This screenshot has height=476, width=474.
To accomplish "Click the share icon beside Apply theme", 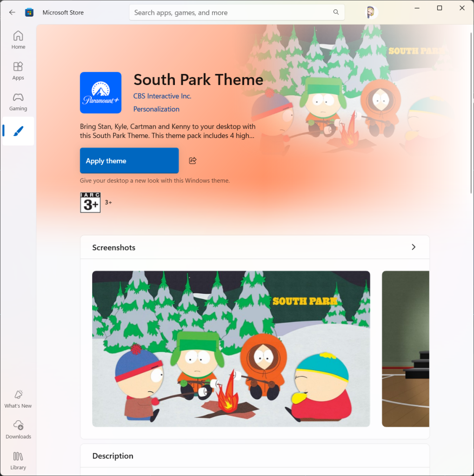I will pyautogui.click(x=193, y=161).
